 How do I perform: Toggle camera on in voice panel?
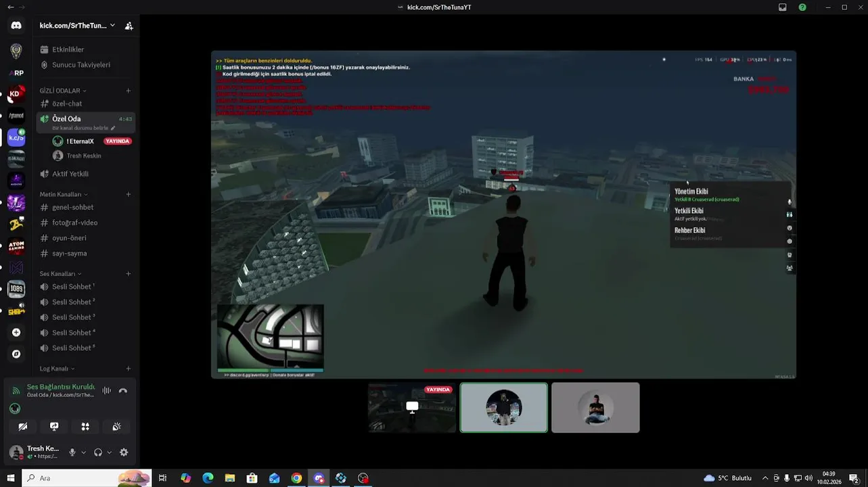[23, 426]
